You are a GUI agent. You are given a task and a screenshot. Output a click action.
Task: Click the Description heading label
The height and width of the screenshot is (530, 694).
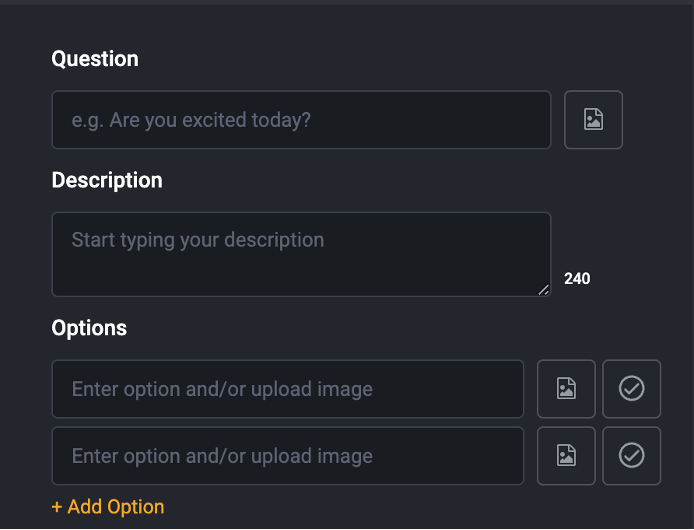pos(107,180)
